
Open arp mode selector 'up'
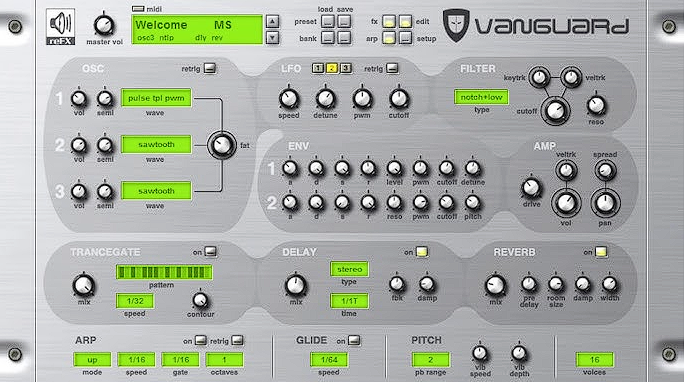92,360
